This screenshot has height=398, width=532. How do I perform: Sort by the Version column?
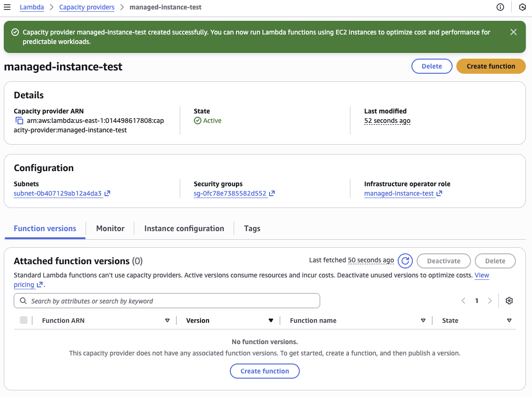point(271,320)
